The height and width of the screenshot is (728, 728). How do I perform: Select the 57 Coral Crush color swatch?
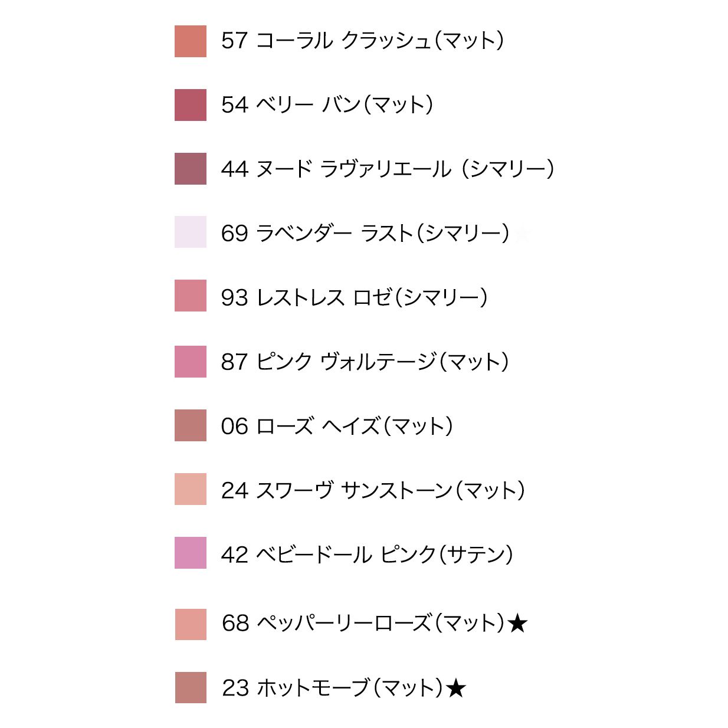tap(190, 41)
